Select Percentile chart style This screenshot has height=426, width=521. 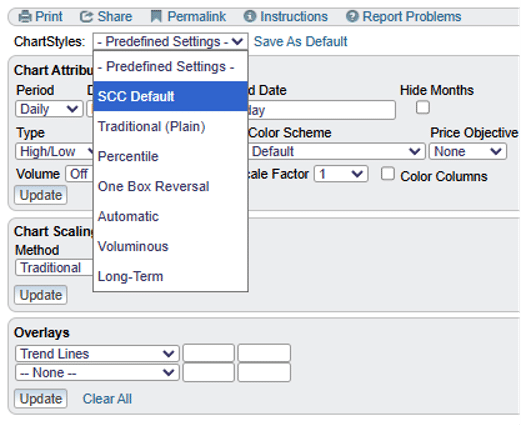[x=171, y=156]
